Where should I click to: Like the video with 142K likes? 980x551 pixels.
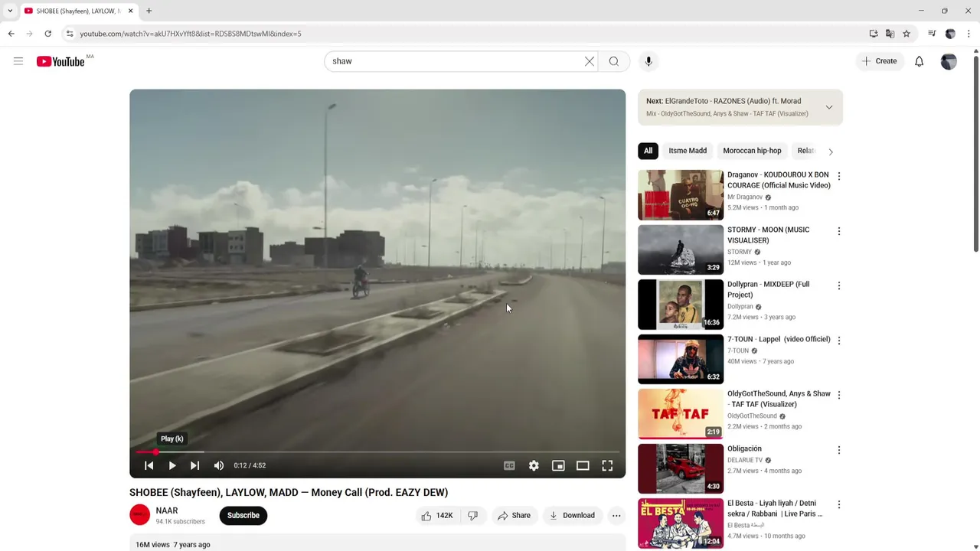[x=436, y=516]
